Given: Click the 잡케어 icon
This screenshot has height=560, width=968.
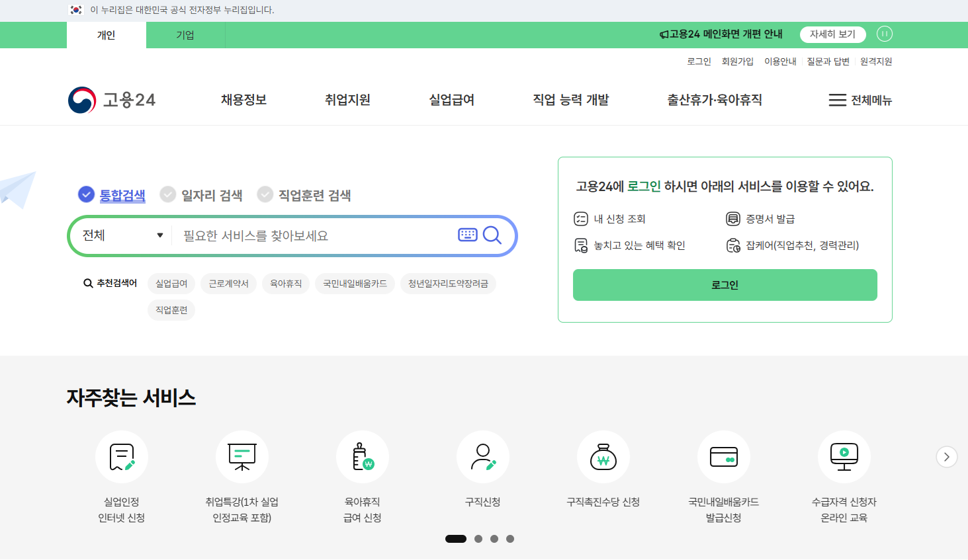Looking at the screenshot, I should click(x=733, y=245).
